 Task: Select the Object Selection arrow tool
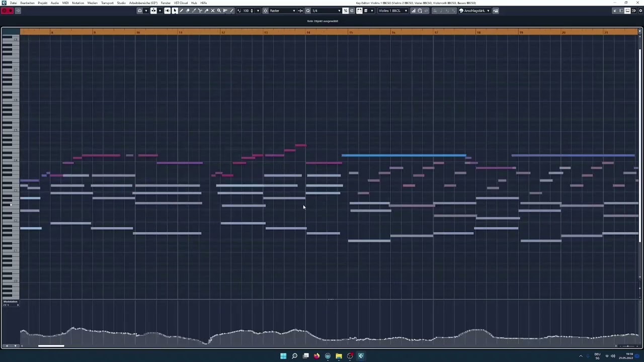tap(175, 11)
